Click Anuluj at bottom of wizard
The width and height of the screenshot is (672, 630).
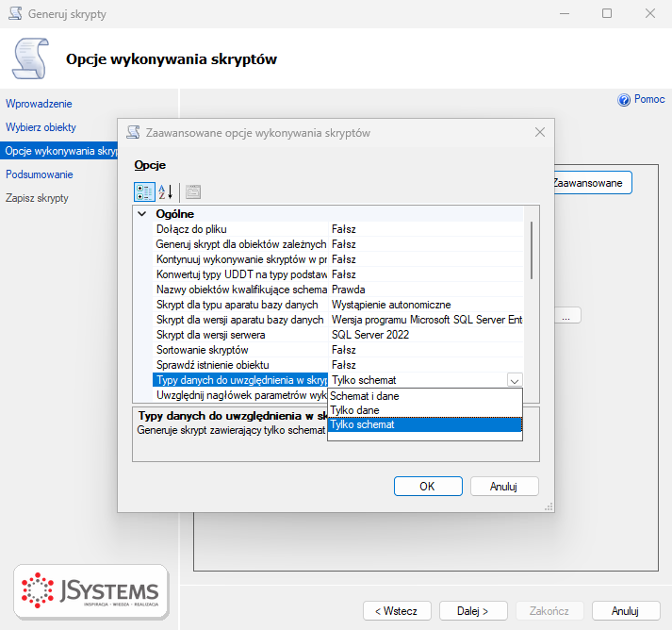click(626, 611)
